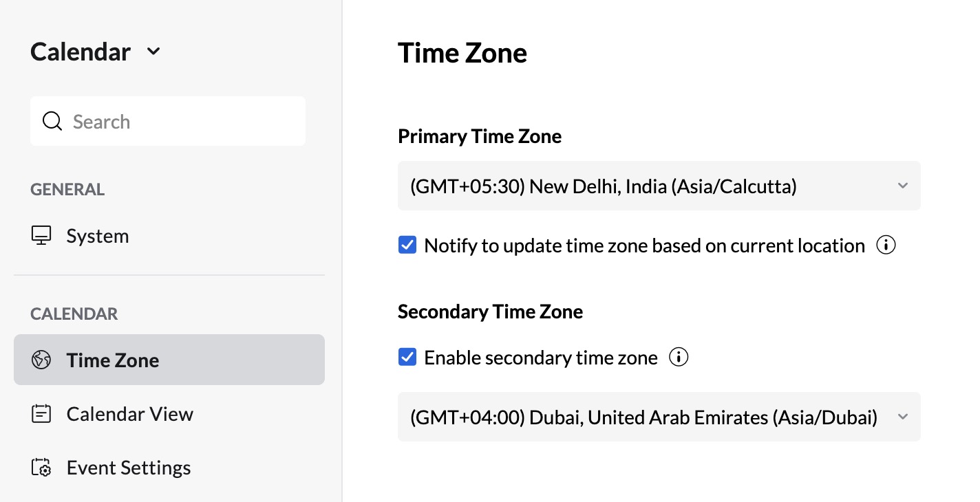980x502 pixels.
Task: Click the Time Zone globe icon
Action: [41, 360]
